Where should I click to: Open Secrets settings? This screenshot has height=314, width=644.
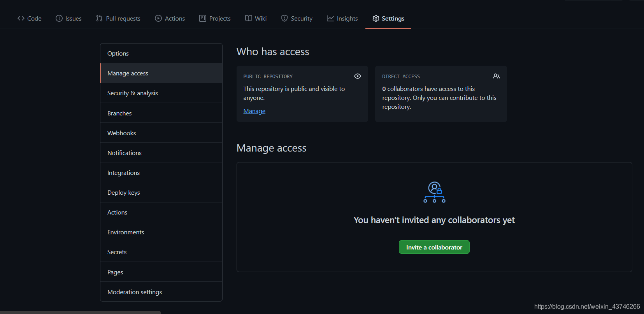point(161,252)
